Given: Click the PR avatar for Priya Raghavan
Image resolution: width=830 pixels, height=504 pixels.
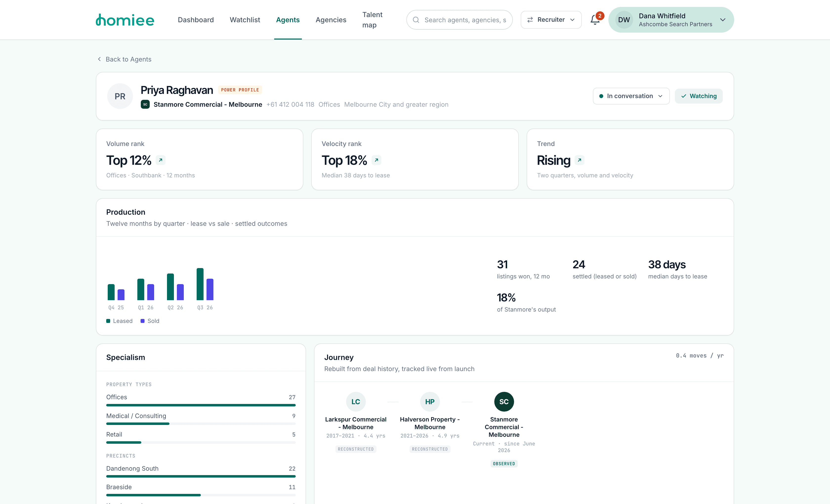Looking at the screenshot, I should point(120,96).
